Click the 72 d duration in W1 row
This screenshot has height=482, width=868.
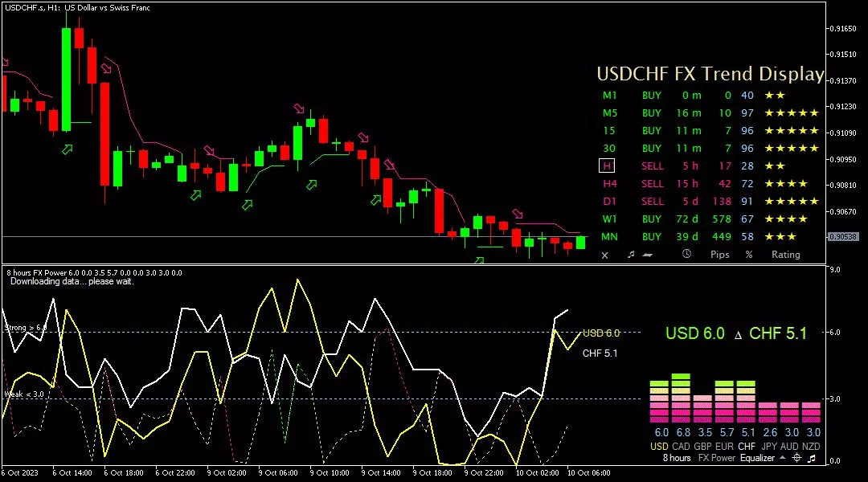687,219
